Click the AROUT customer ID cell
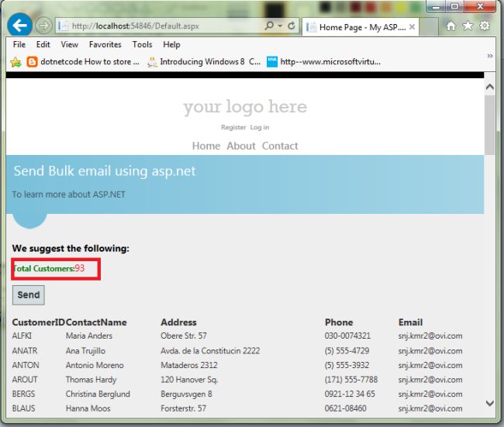Viewport: 504px width, 427px height. 25,380
